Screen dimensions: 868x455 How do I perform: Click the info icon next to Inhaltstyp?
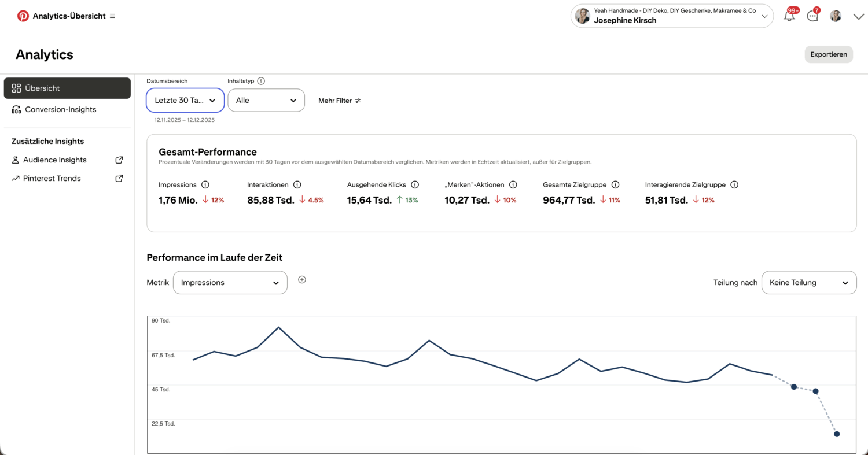(261, 82)
